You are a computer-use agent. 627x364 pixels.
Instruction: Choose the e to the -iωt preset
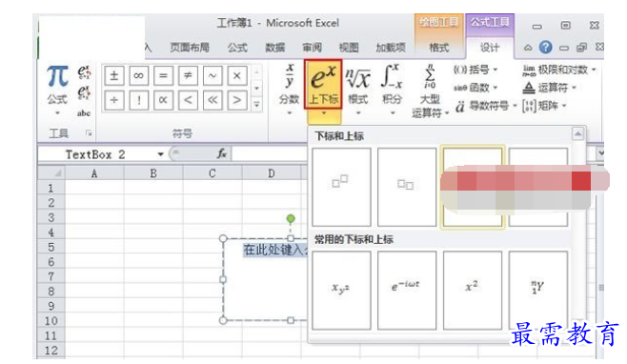tap(407, 290)
